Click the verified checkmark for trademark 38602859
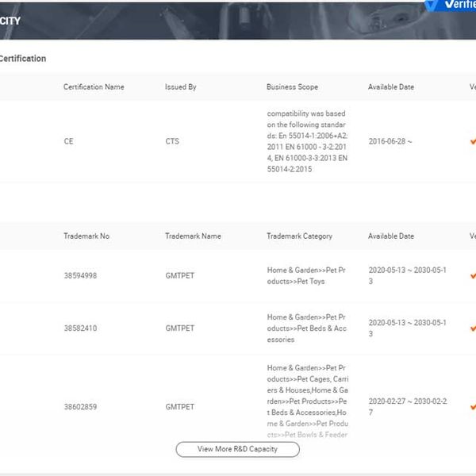 click(473, 407)
